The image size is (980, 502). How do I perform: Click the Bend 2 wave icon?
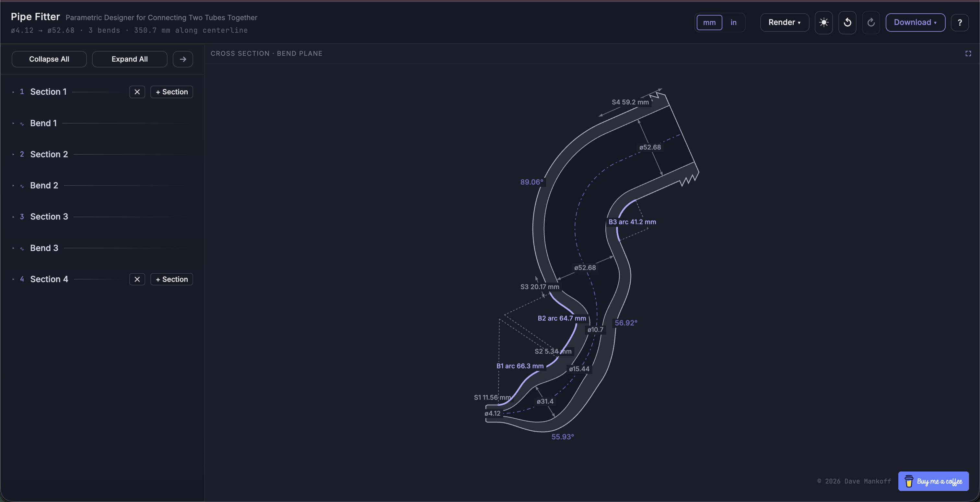[x=22, y=186]
